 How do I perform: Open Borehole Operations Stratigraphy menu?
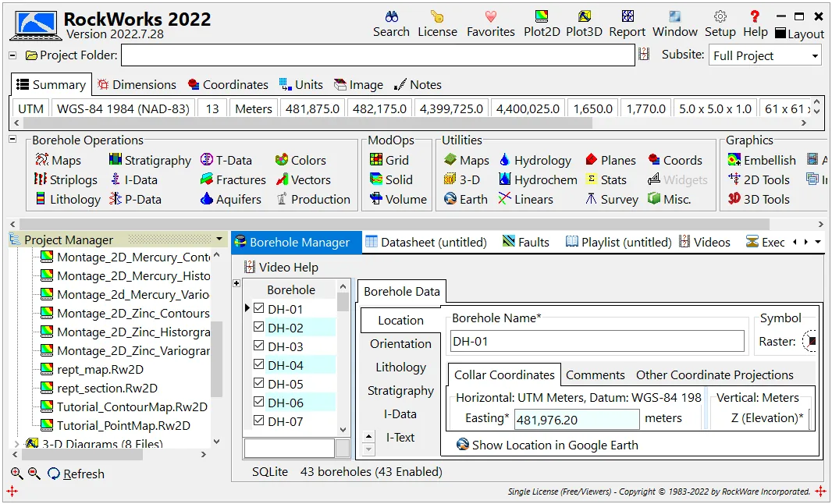click(150, 160)
